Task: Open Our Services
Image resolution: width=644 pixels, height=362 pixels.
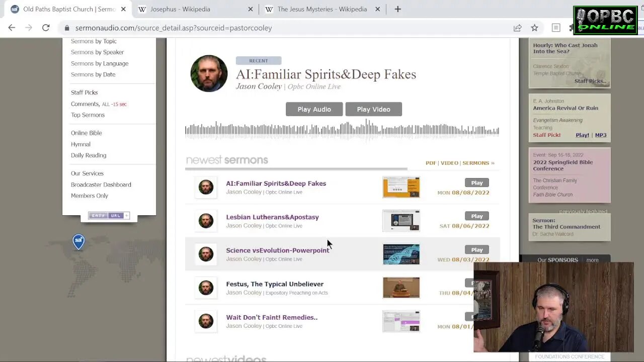Action: [x=87, y=173]
